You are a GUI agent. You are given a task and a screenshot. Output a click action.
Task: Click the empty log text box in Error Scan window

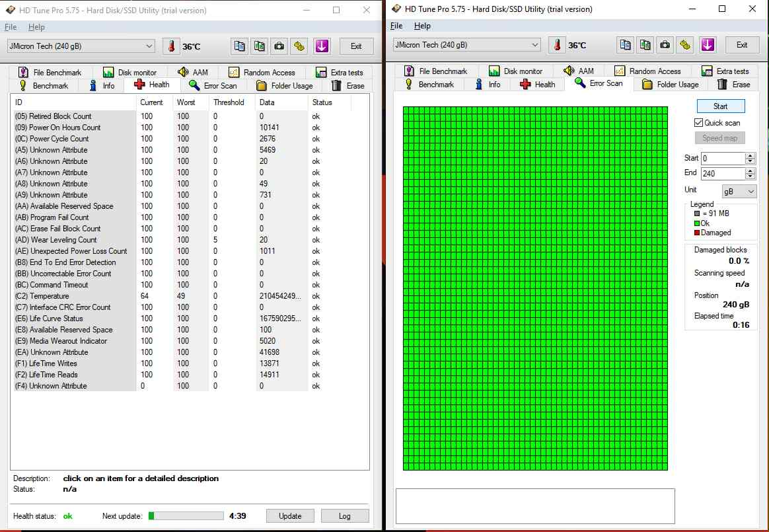(535, 506)
